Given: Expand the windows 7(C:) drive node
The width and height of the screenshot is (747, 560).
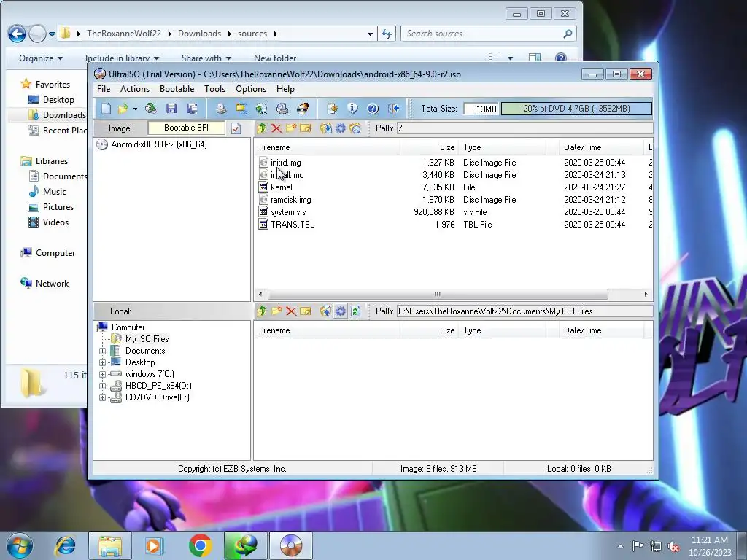Looking at the screenshot, I should pyautogui.click(x=102, y=374).
